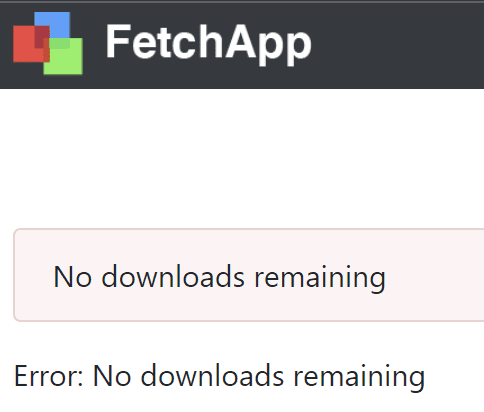Open home via the FetchApp title text
Image resolution: width=484 pixels, height=412 pixels.
click(209, 44)
